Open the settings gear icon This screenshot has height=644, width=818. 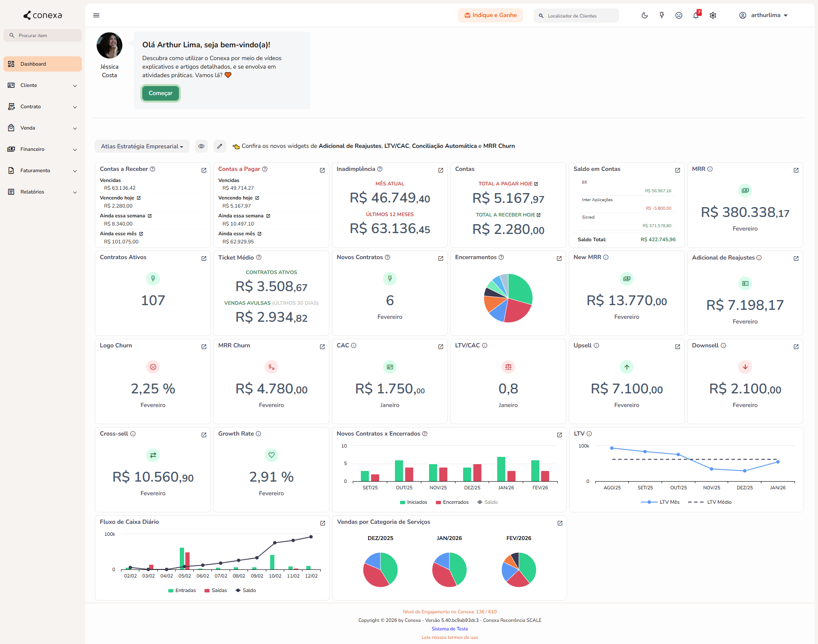[x=713, y=15]
